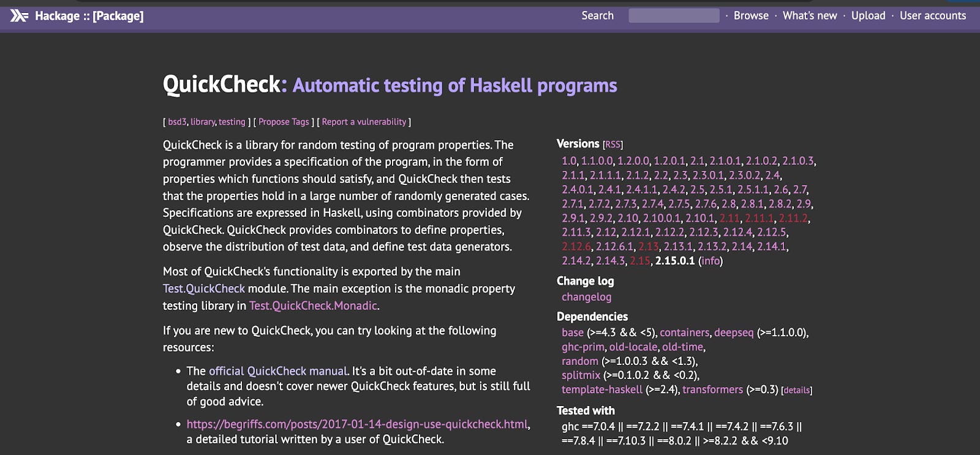Select version 2.1.0.3
The width and height of the screenshot is (980, 455).
click(798, 161)
